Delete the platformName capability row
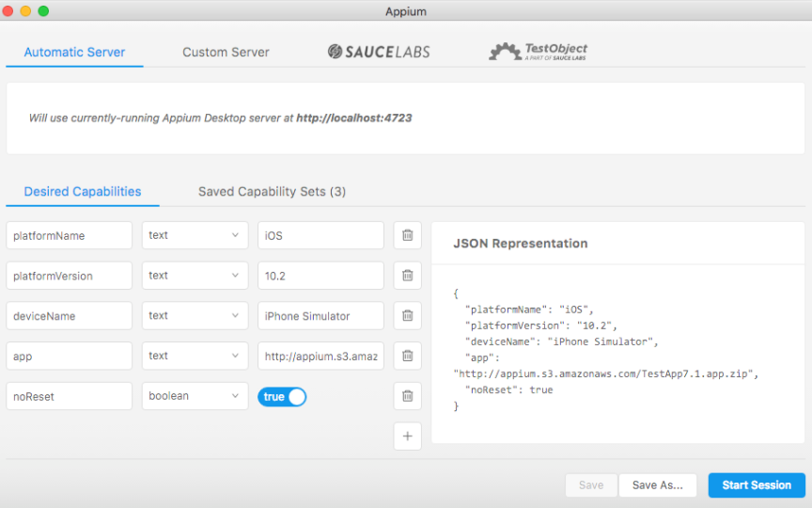 point(407,235)
